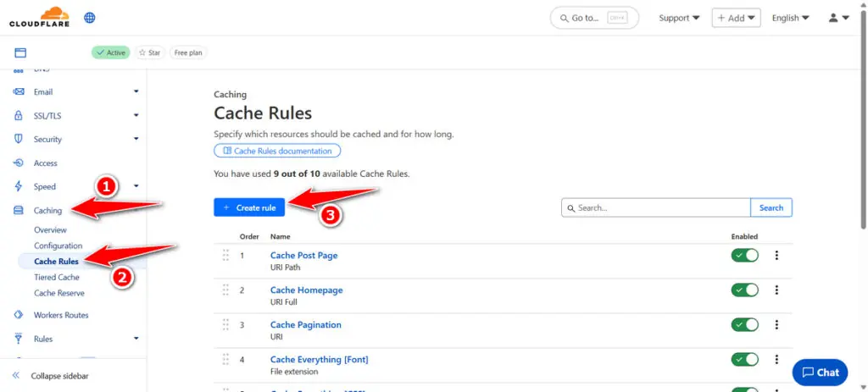Viewport: 868px width, 392px height.
Task: Click the Email envelope sidebar icon
Action: click(19, 91)
